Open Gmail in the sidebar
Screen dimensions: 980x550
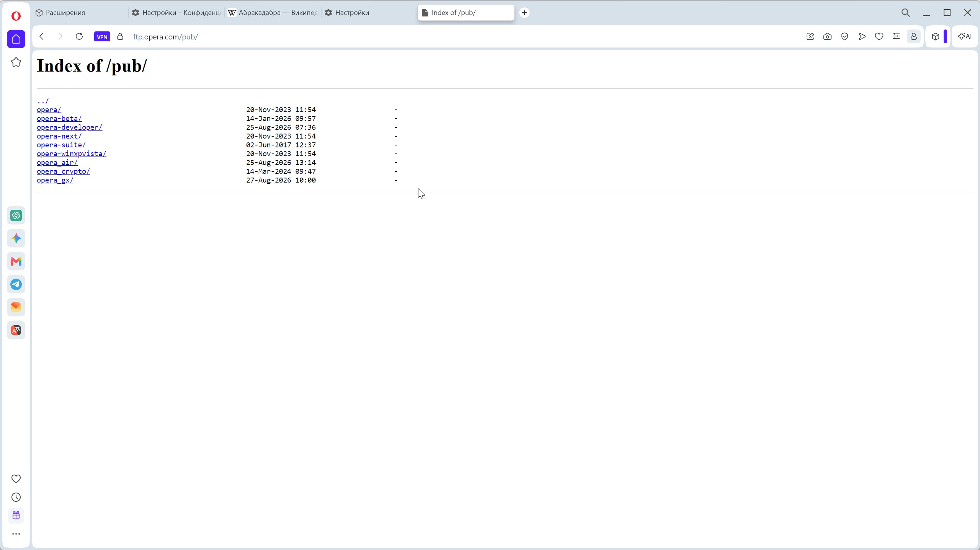click(16, 261)
